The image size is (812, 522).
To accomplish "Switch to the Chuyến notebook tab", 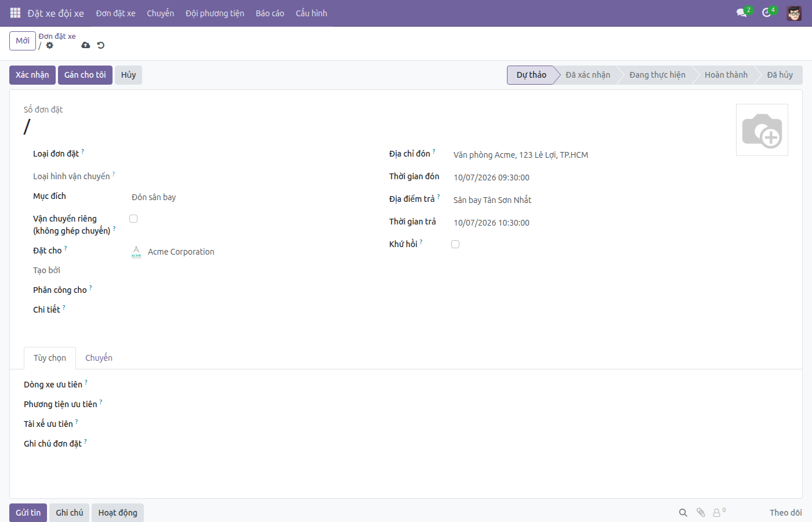I will click(x=99, y=358).
